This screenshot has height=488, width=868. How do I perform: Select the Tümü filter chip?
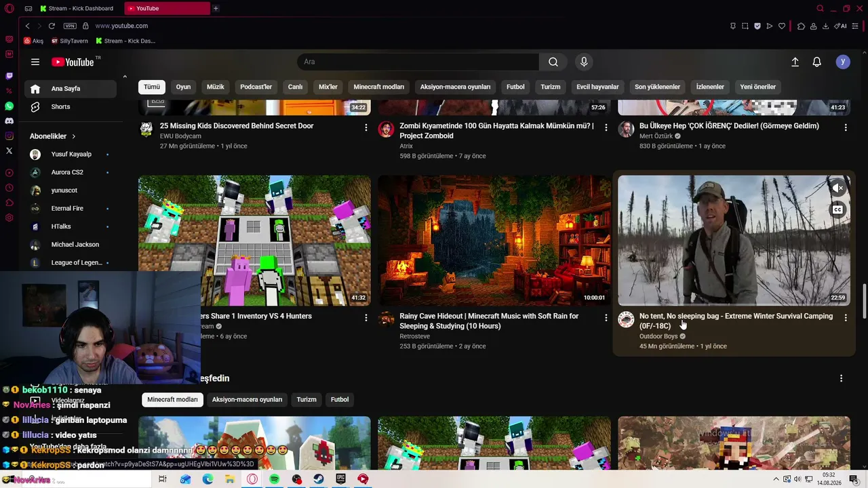pyautogui.click(x=152, y=87)
